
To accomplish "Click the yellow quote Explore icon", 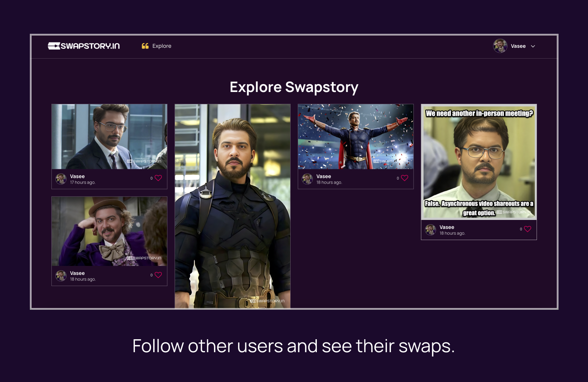I will click(145, 46).
